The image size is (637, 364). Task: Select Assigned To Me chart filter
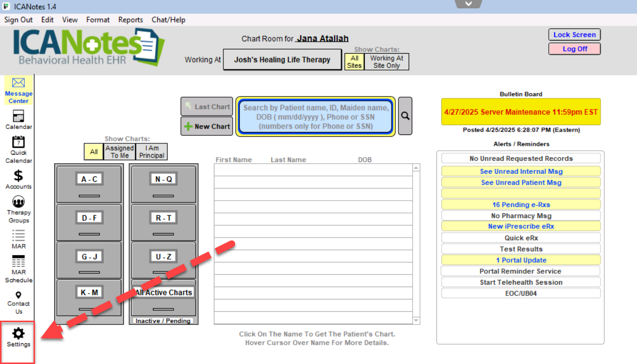119,151
